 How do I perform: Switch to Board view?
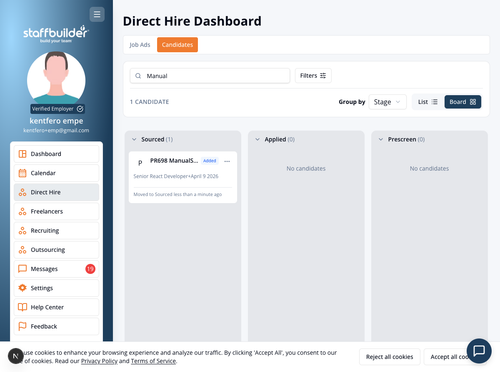tap(463, 102)
